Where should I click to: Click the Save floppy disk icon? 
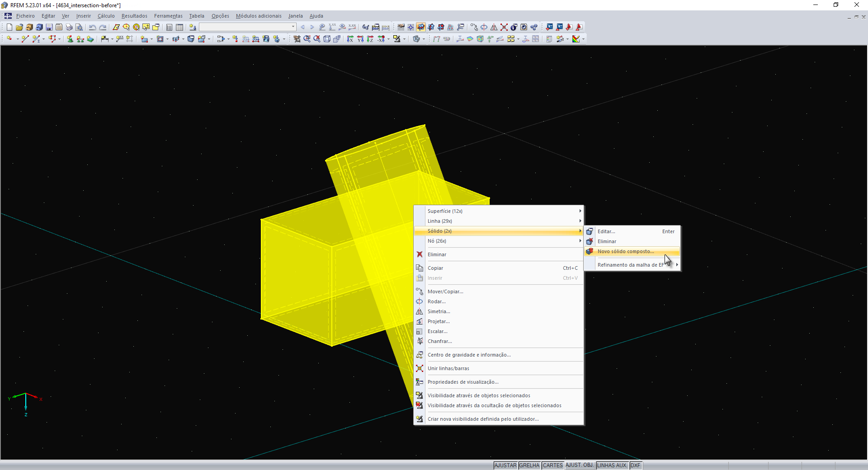coord(49,27)
